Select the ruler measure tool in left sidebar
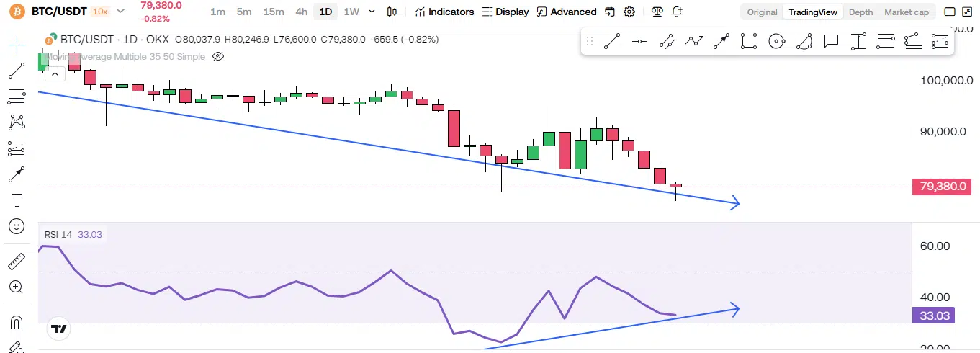The height and width of the screenshot is (353, 980). 16,262
